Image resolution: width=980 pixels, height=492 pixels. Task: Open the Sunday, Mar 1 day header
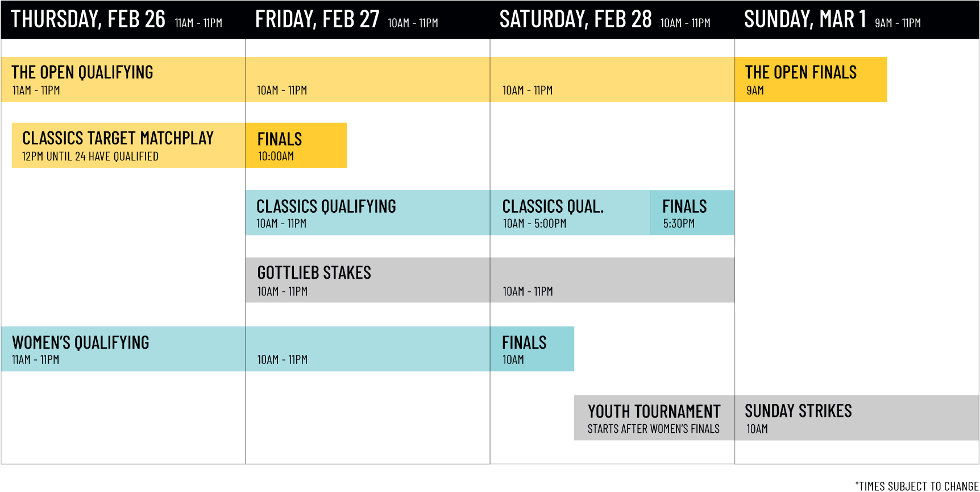(x=832, y=20)
